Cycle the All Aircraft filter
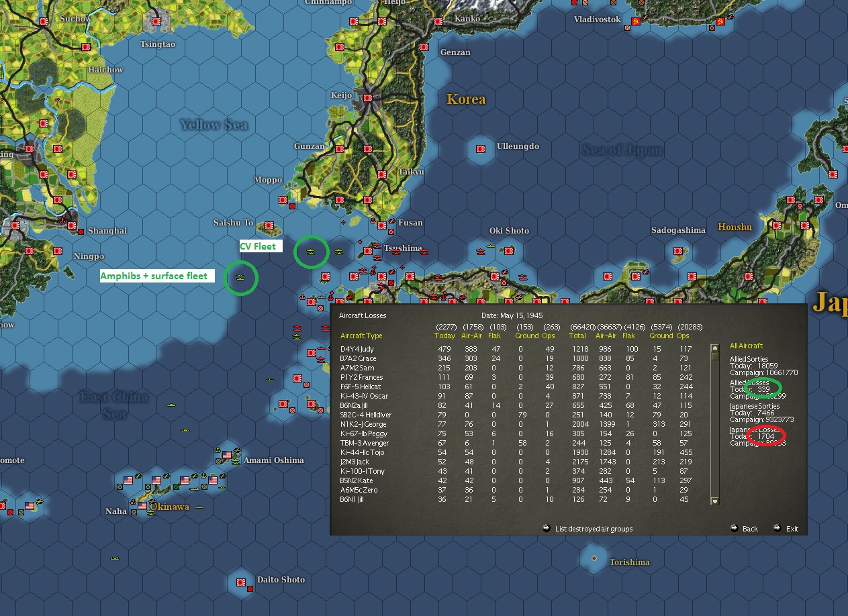Image resolution: width=848 pixels, height=616 pixels. [746, 346]
